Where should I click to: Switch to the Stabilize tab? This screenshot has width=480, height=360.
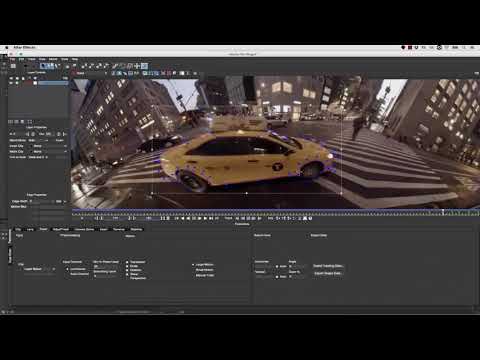point(136,229)
